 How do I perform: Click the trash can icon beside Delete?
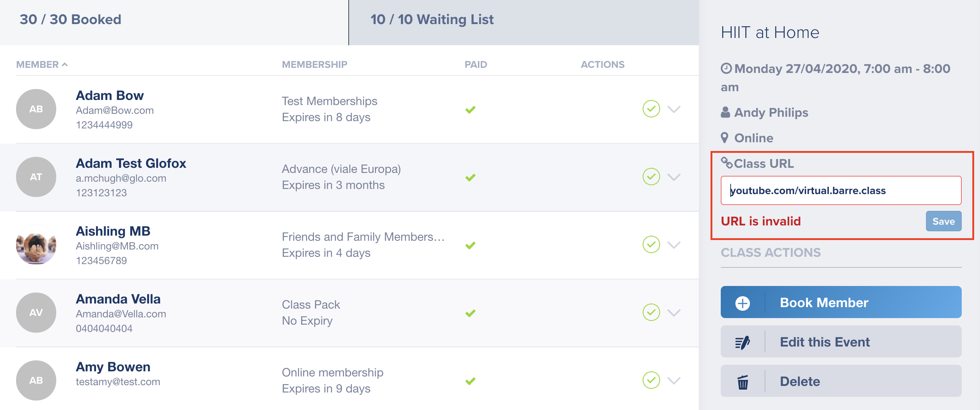tap(742, 382)
